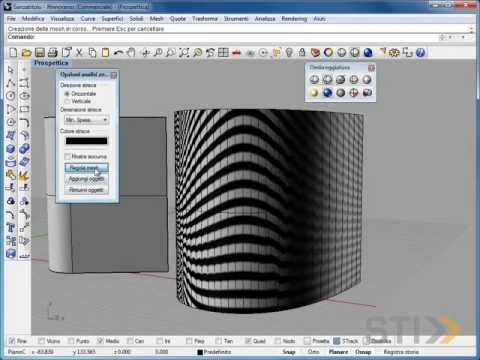The width and height of the screenshot is (480, 360).
Task: Click the lightbulb hide objects icon
Action: click(x=289, y=52)
